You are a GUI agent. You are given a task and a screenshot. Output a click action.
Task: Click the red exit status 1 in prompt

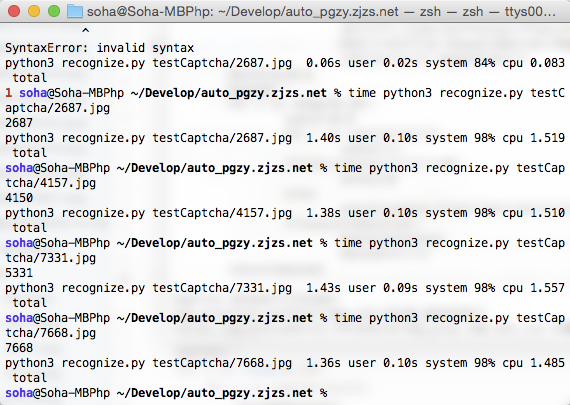click(8, 93)
